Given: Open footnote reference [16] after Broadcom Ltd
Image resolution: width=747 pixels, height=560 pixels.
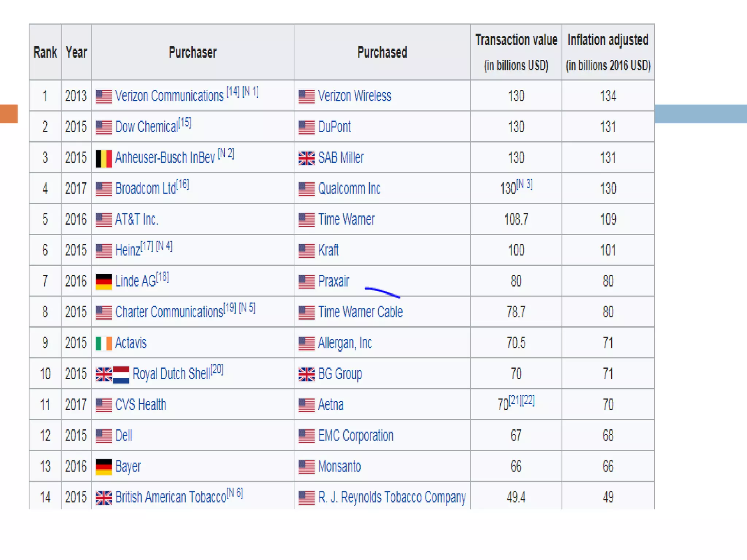Looking at the screenshot, I should pos(183,184).
